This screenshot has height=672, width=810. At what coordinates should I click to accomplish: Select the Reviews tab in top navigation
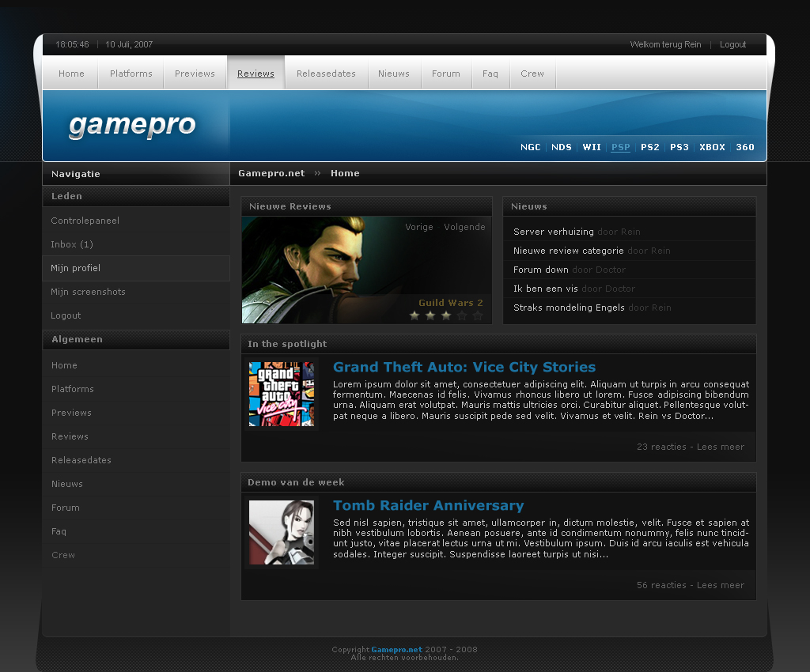(255, 74)
